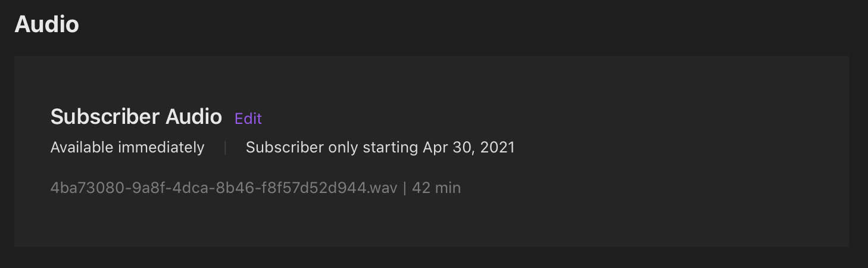Click the Apr 30, 2021 date

[x=469, y=147]
